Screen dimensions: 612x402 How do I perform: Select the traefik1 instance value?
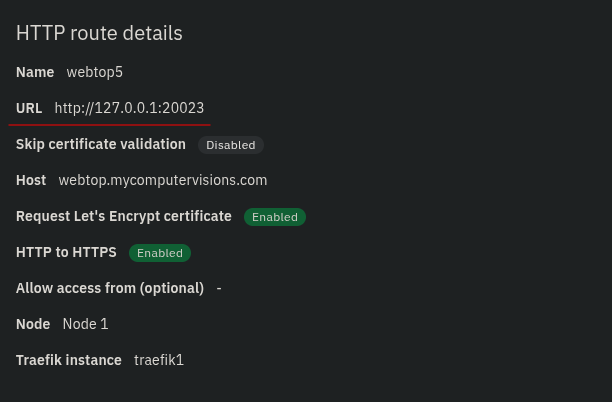tap(159, 360)
